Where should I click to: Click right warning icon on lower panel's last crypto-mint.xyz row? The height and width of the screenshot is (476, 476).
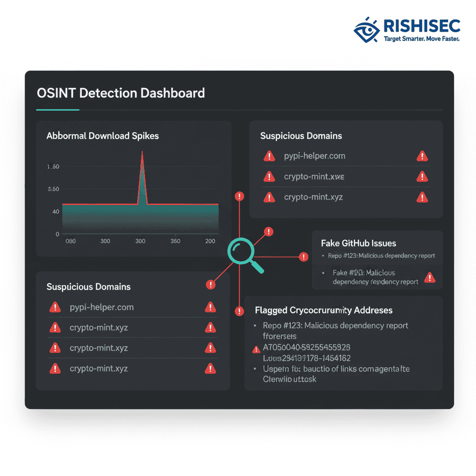[210, 369]
